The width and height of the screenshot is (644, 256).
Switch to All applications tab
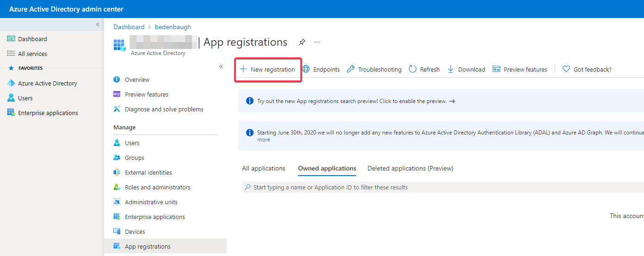(x=264, y=168)
